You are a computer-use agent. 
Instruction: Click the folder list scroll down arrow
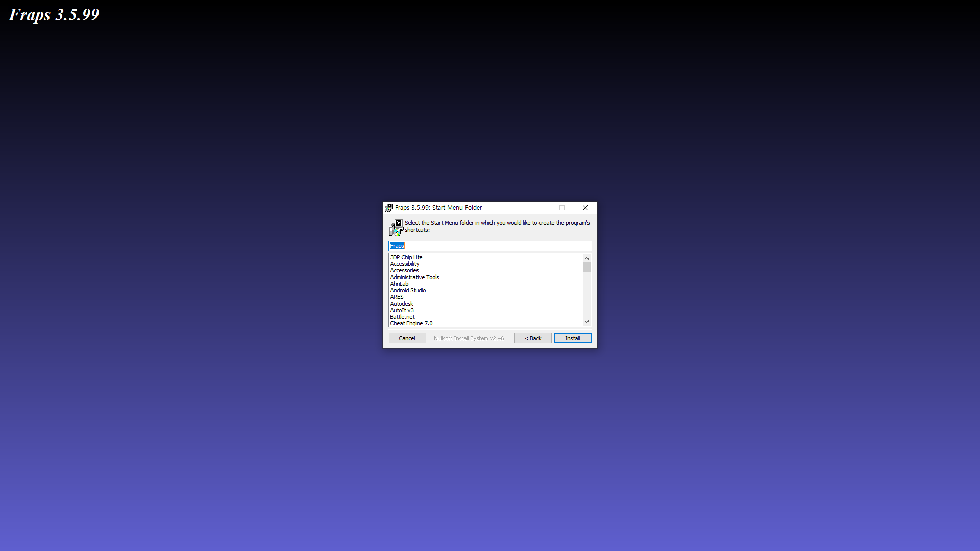point(586,322)
